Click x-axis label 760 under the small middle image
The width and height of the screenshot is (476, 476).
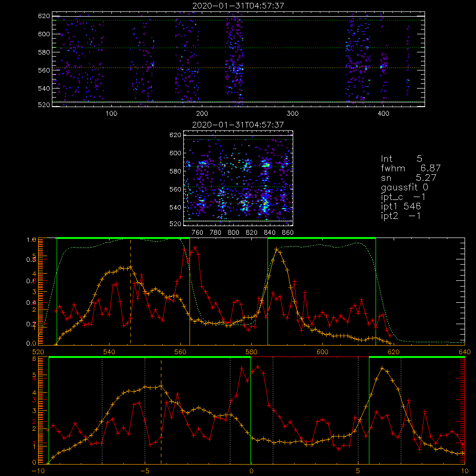(x=198, y=233)
